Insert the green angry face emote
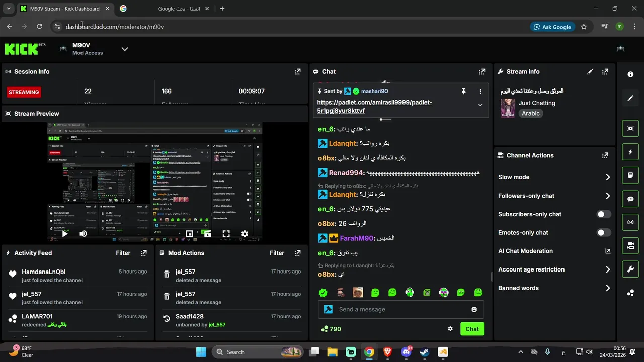This screenshot has width=644, height=362. coord(427,293)
